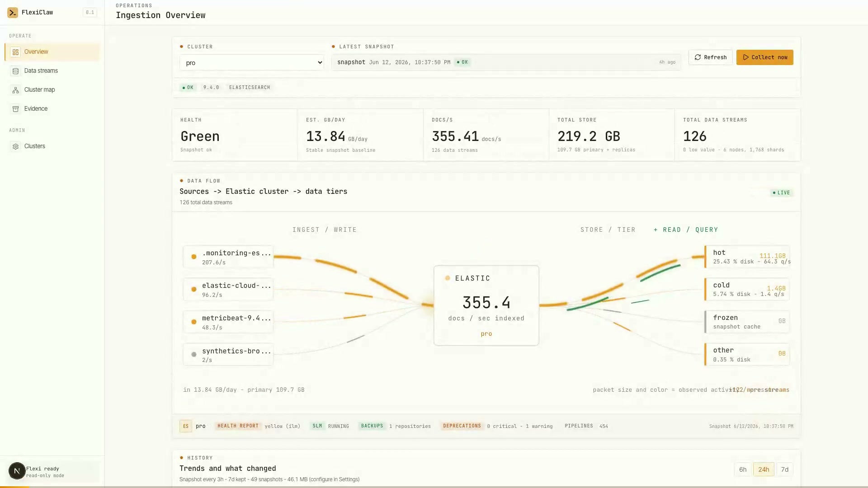Viewport: 868px width, 488px height.
Task: Open the Overview grid icon in sidebar
Action: tap(15, 52)
